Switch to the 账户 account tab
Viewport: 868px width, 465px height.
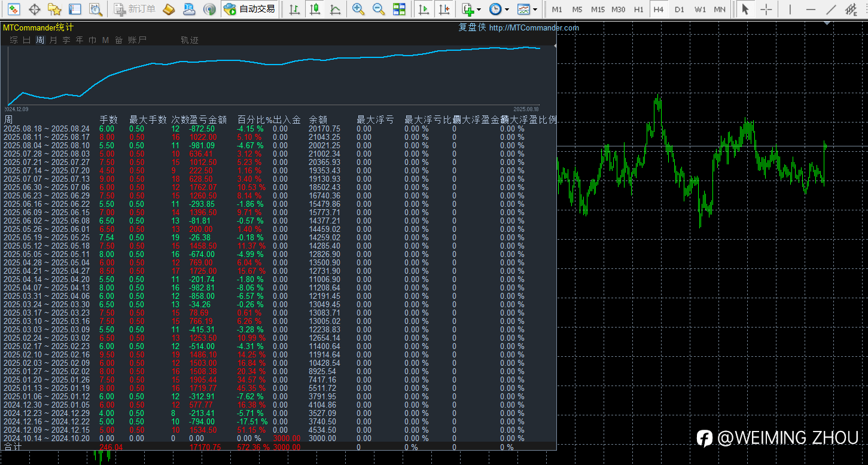(137, 40)
